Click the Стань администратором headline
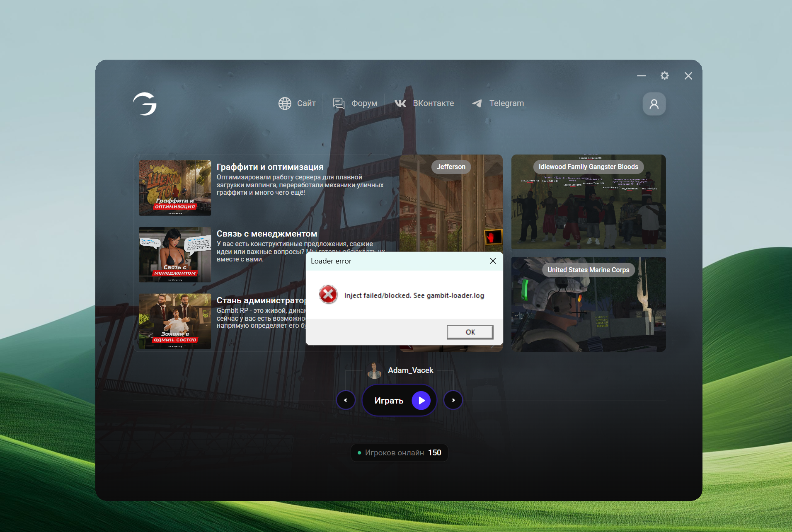The height and width of the screenshot is (532, 792). tap(261, 300)
